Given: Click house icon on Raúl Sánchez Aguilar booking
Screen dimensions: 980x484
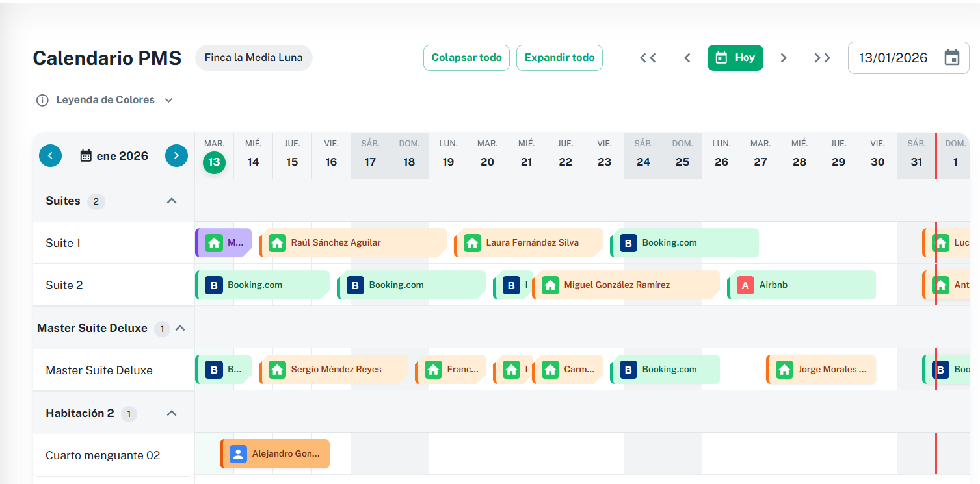Looking at the screenshot, I should [x=278, y=243].
